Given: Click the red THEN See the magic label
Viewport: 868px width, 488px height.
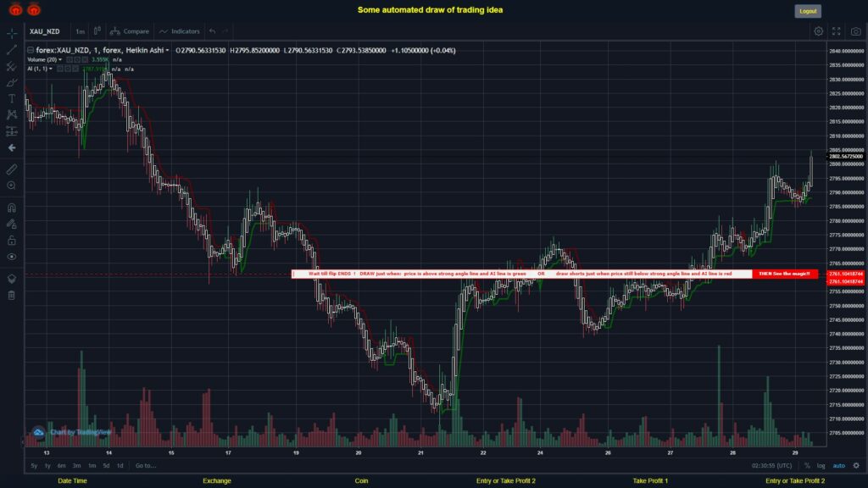Looking at the screenshot, I should click(785, 274).
